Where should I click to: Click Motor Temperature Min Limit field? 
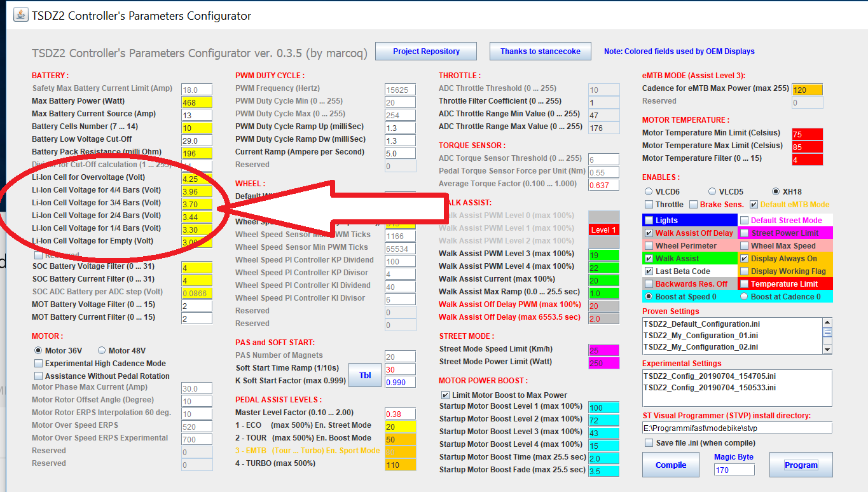[807, 134]
